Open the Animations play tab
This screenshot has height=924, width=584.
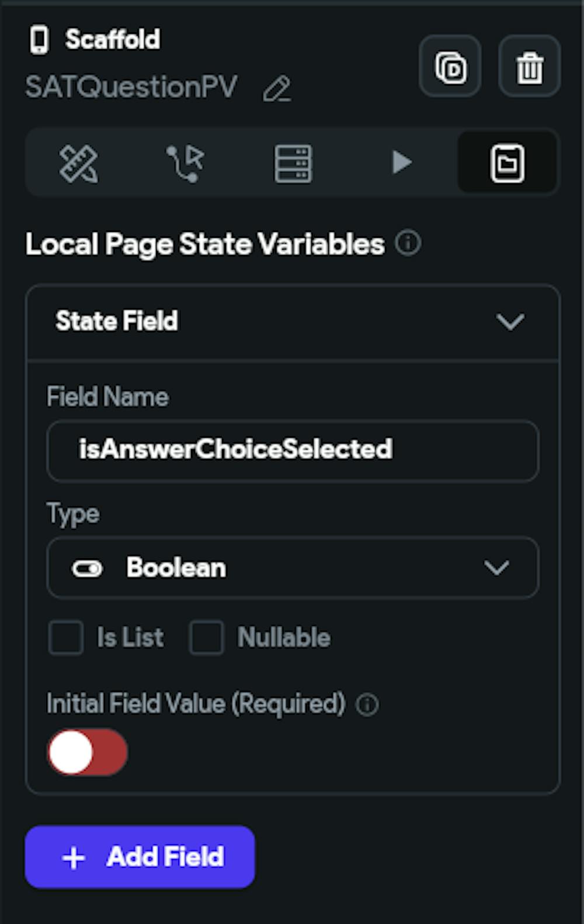tap(401, 162)
